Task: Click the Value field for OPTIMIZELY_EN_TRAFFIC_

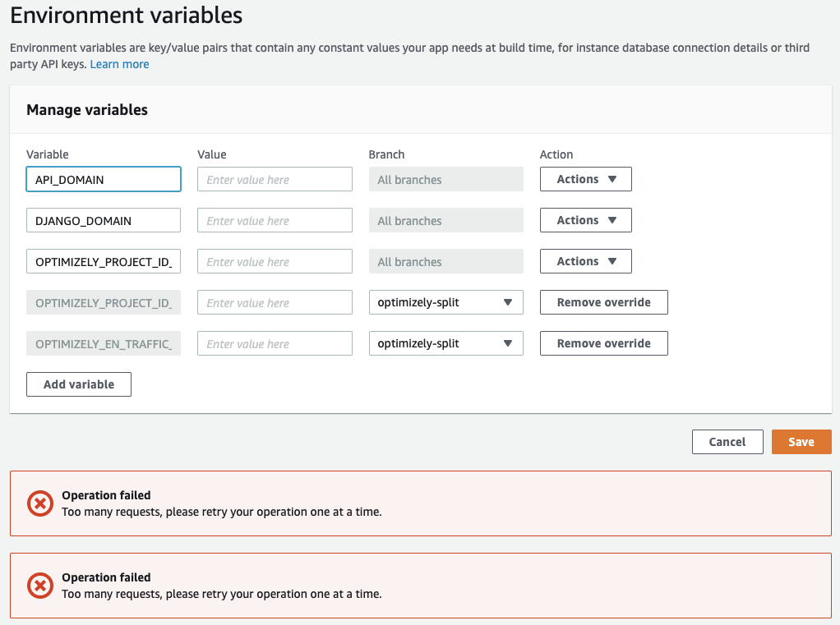Action: click(275, 343)
